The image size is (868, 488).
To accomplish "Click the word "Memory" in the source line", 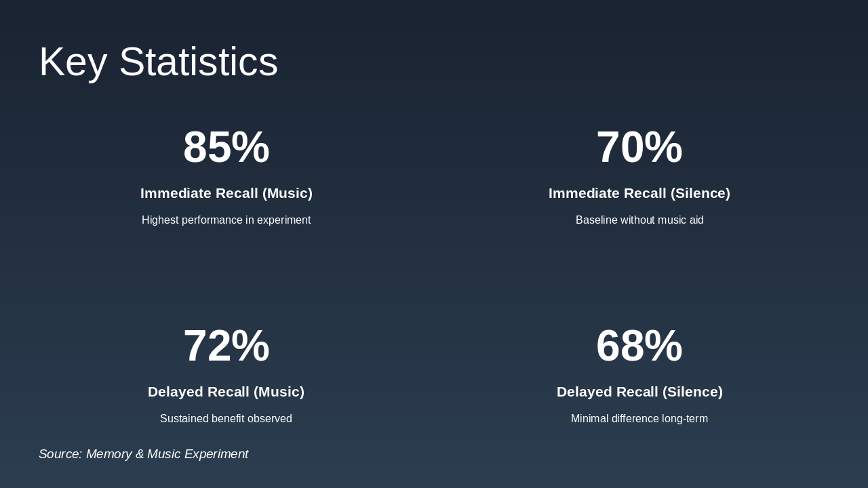I will tap(108, 454).
